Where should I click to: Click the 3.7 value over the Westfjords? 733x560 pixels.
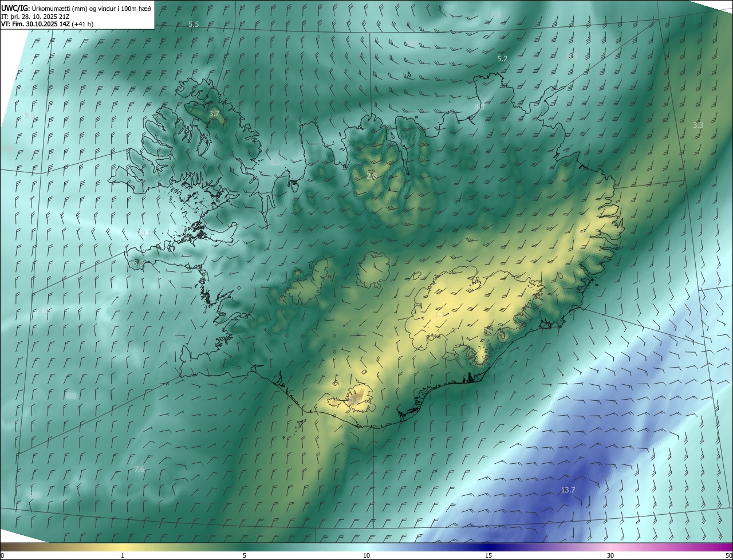(214, 114)
